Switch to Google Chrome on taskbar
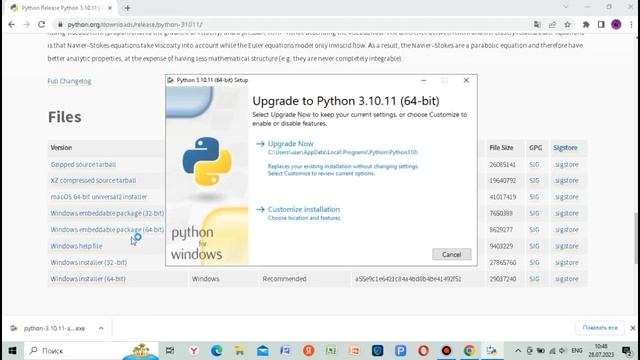Image resolution: width=640 pixels, height=360 pixels. pos(469,351)
